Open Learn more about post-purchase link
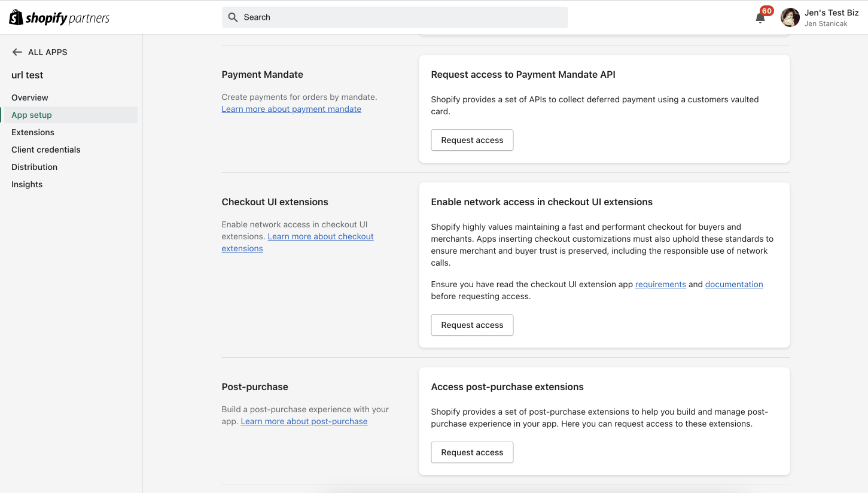Image resolution: width=868 pixels, height=493 pixels. pyautogui.click(x=304, y=421)
